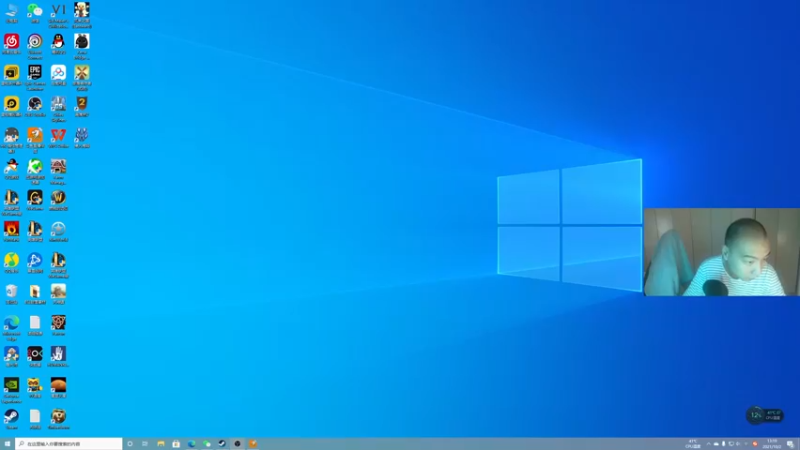Open Edge from the taskbar
Screen dimensions: 800x450
[x=191, y=444]
